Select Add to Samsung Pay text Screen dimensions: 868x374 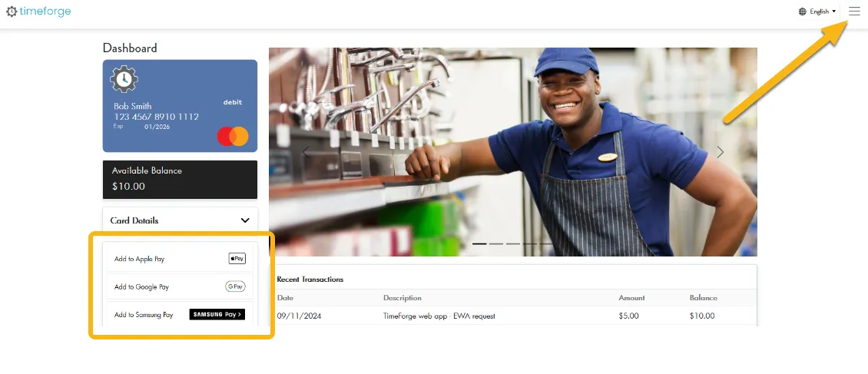pyautogui.click(x=144, y=315)
